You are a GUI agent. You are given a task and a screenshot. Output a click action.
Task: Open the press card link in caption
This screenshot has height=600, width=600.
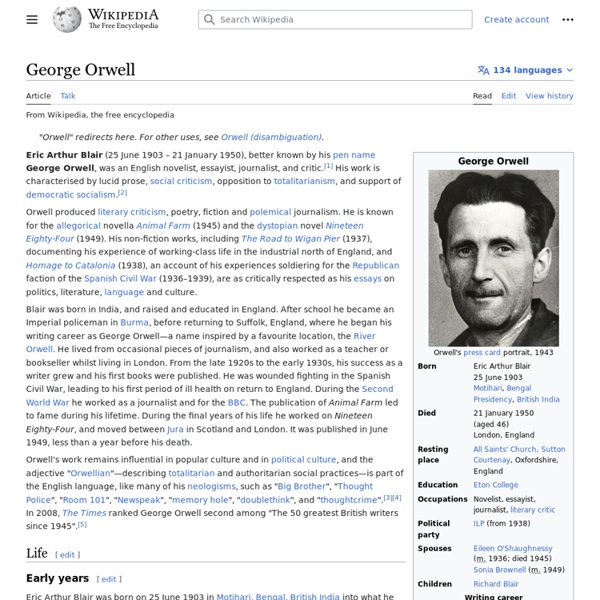tap(482, 352)
